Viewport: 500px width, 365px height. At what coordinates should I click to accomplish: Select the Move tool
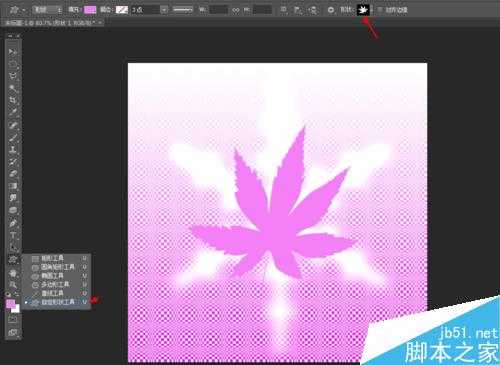point(13,51)
